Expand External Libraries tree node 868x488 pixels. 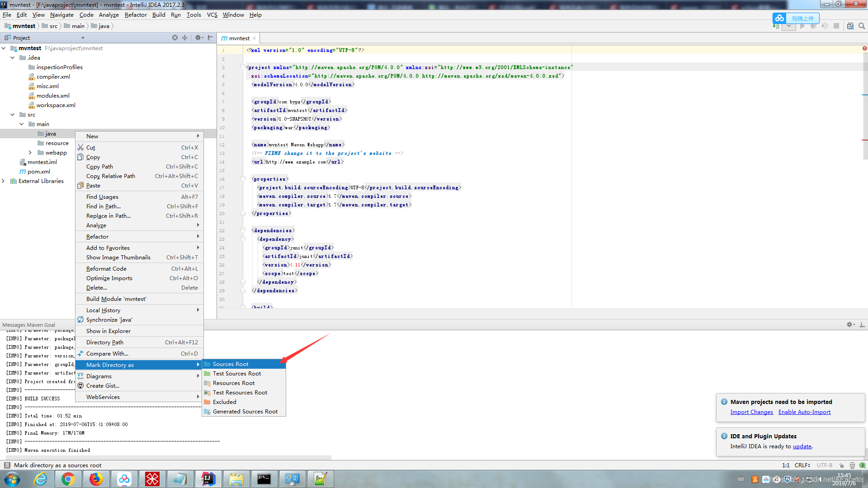[x=4, y=181]
